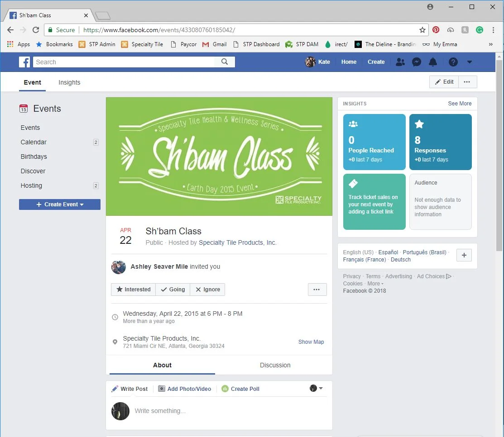
Task: Mark yourself as Interested
Action: coord(133,290)
